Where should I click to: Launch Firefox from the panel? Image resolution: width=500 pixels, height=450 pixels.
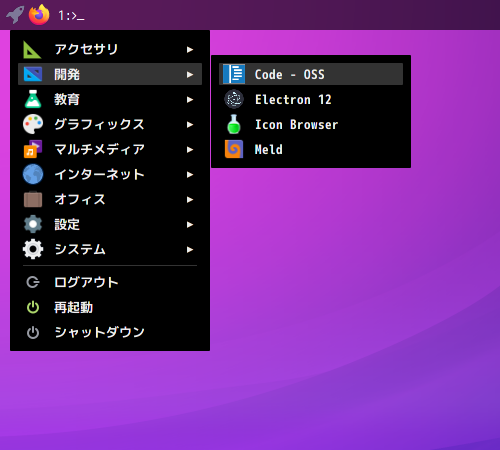coord(39,15)
